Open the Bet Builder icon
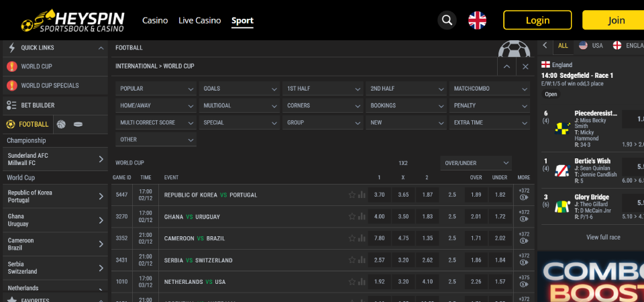Viewport: 644px width, 302px height. point(12,105)
